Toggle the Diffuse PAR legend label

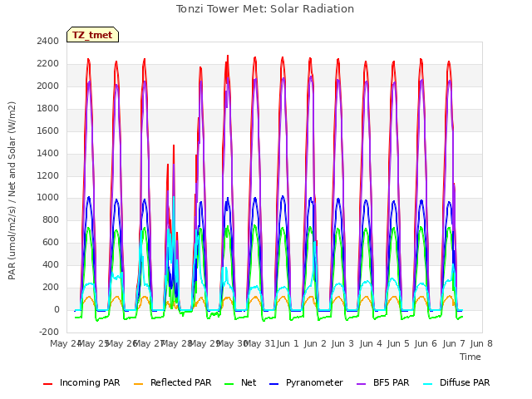pyautogui.click(x=465, y=382)
